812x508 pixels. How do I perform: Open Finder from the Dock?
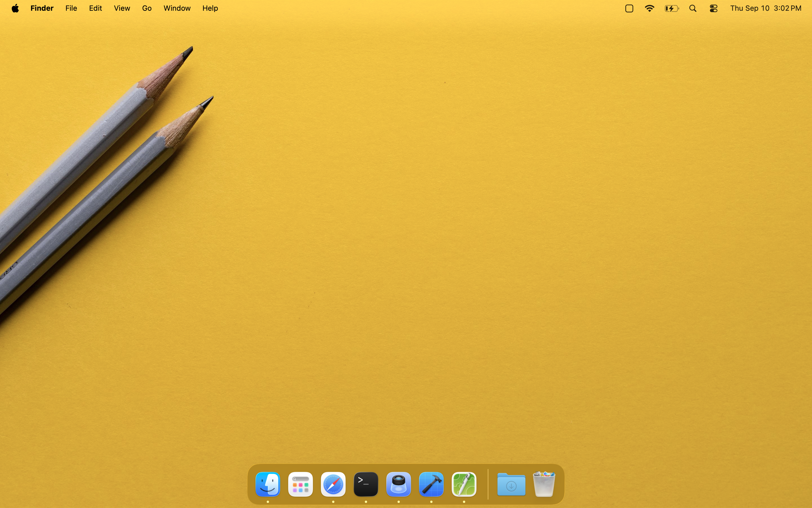[x=268, y=484]
